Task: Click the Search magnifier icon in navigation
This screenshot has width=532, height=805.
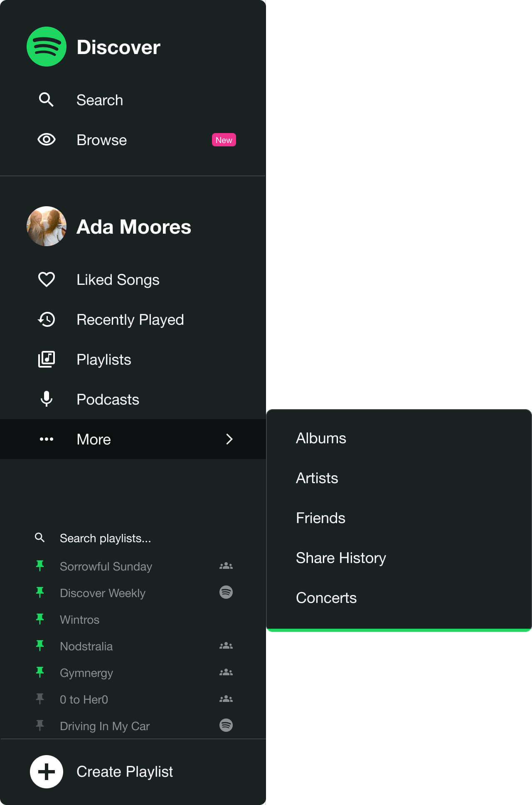Action: 46,100
